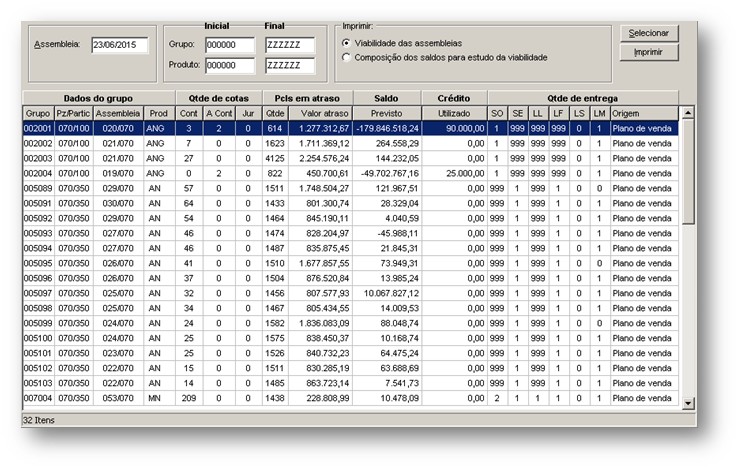
Task: Click the '32 Itens' status bar text
Action: coord(39,420)
